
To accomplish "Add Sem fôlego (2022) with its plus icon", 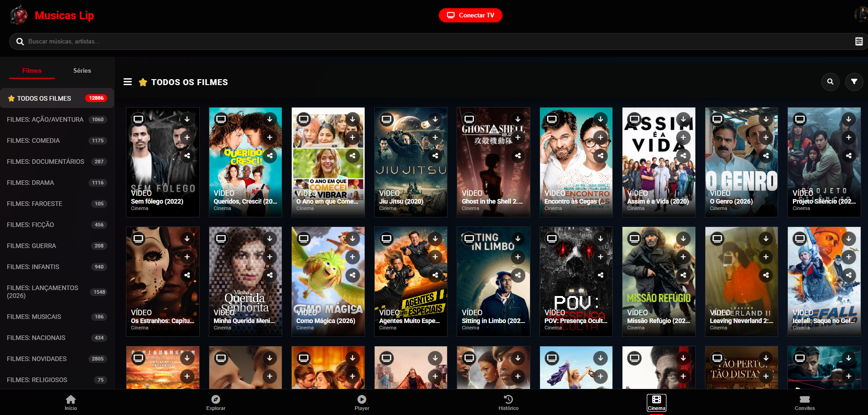I will [x=187, y=137].
